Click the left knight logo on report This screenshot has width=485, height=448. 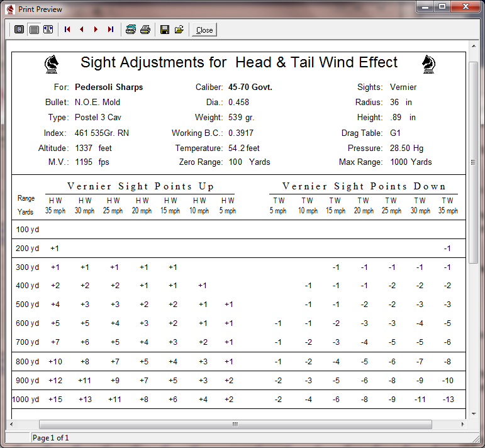52,64
